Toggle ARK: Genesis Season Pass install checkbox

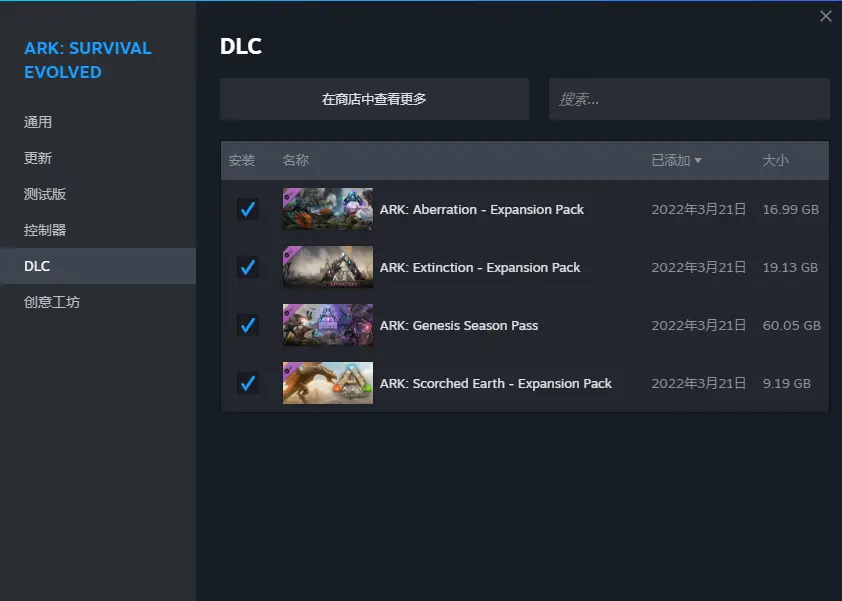(x=248, y=325)
